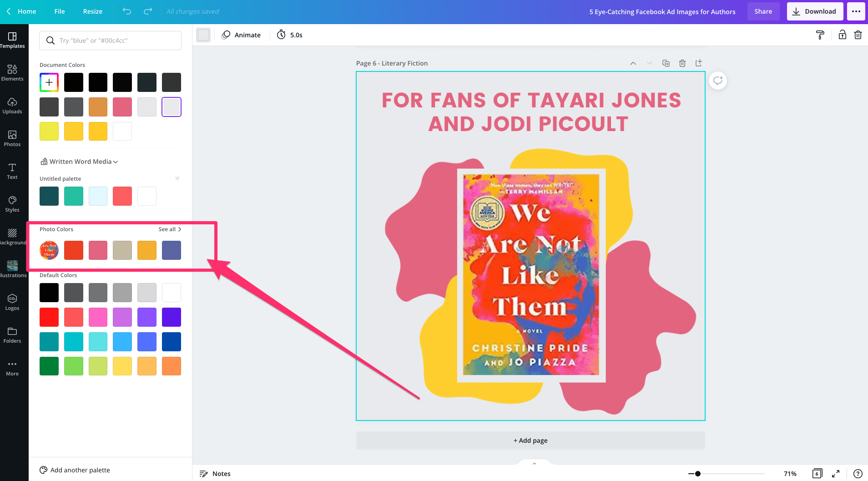The image size is (868, 481).
Task: Open the Styles panel
Action: [12, 204]
